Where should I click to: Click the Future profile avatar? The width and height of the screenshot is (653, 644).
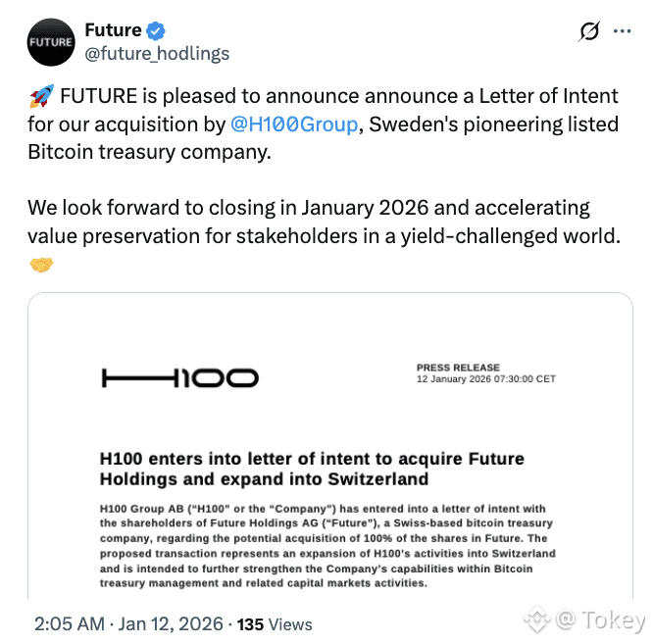tap(50, 41)
